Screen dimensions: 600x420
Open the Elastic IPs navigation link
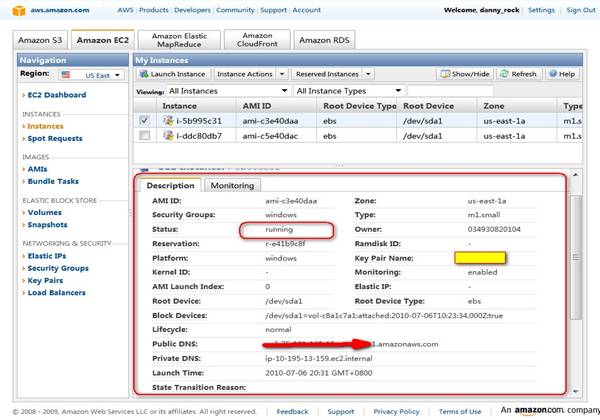tap(50, 255)
